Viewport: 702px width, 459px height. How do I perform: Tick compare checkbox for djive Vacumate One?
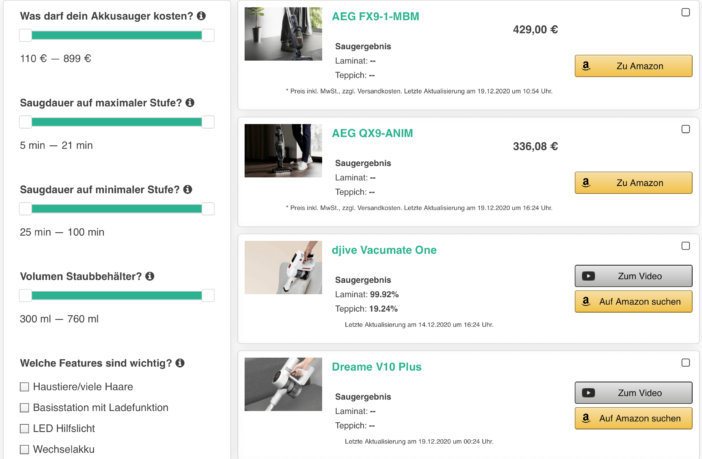[685, 246]
